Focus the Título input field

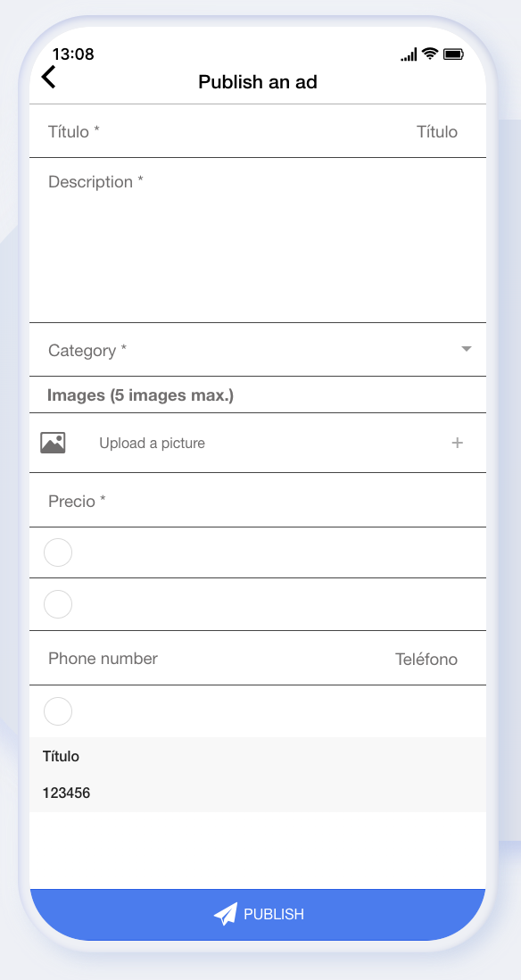257,131
